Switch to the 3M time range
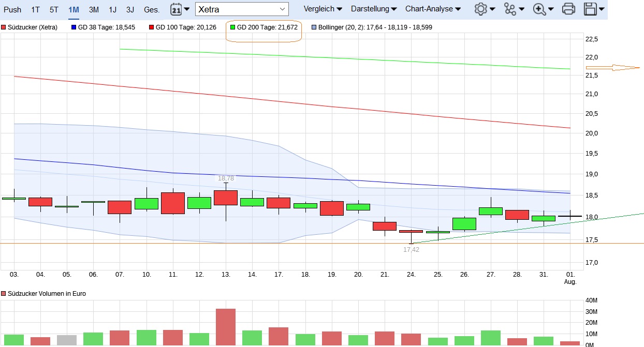The height and width of the screenshot is (347, 644). pos(94,10)
